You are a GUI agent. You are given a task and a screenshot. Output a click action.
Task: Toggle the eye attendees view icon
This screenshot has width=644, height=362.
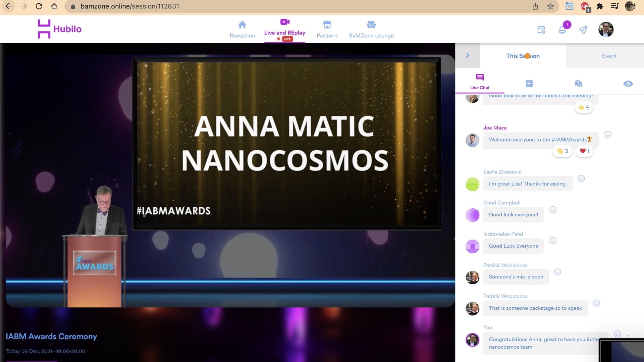click(x=628, y=84)
